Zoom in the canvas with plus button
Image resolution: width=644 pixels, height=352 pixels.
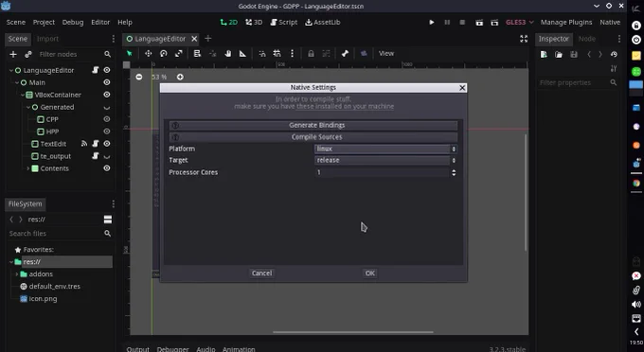click(x=180, y=78)
